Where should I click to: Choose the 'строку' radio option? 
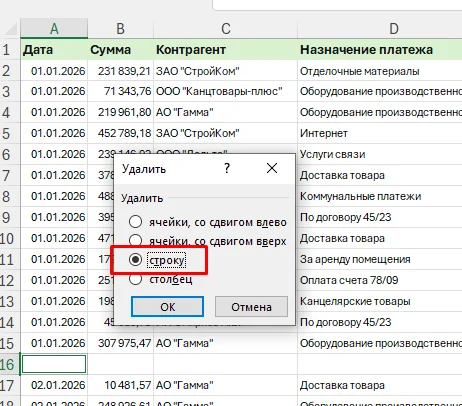(135, 259)
